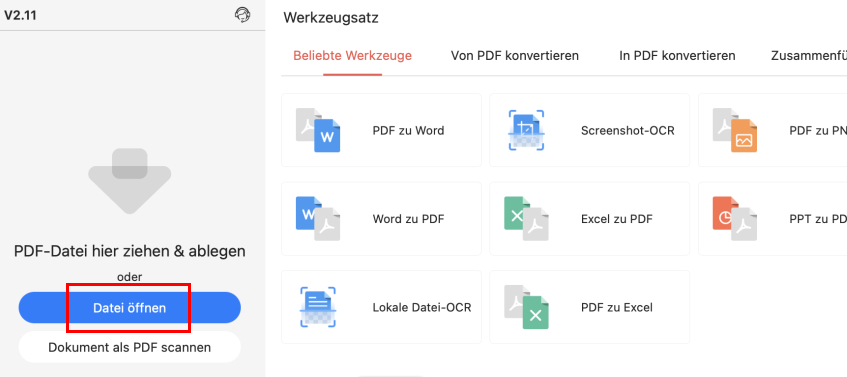Image resolution: width=847 pixels, height=377 pixels.
Task: Select the Excel zu PDF label
Action: [x=617, y=219]
